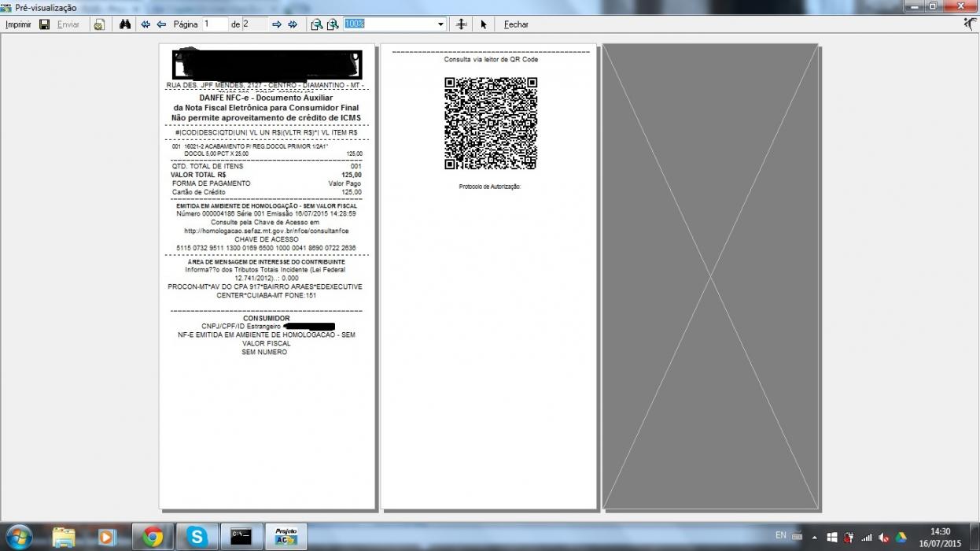Click the binoculars search icon
980x551 pixels.
pos(125,24)
